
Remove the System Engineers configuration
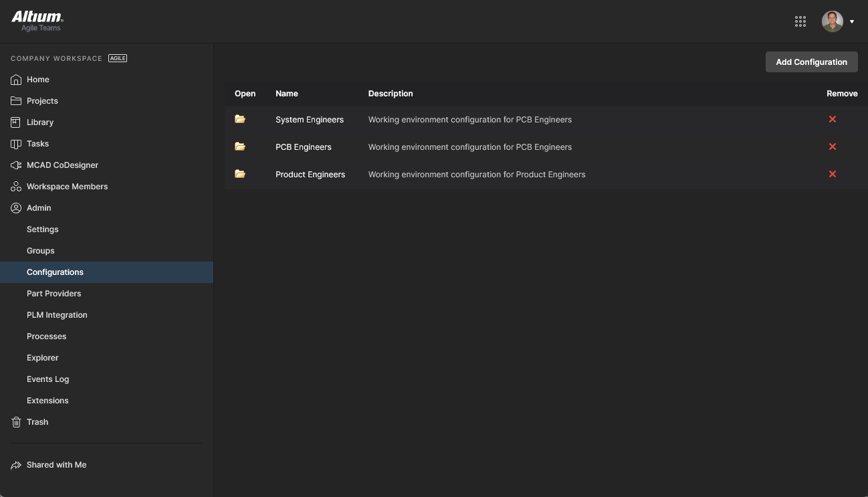832,119
